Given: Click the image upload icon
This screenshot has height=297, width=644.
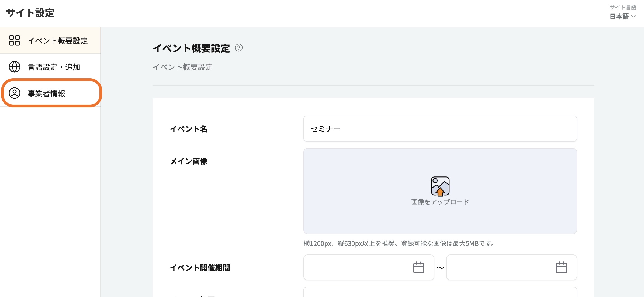Looking at the screenshot, I should (440, 186).
